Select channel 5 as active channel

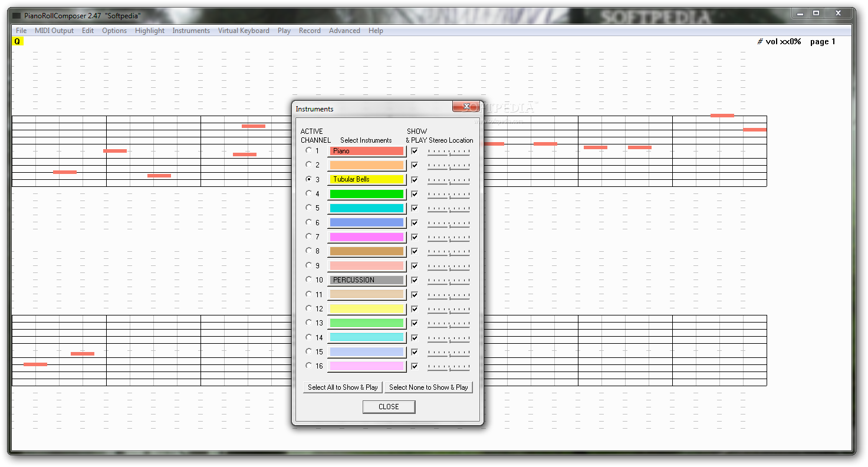coord(308,208)
